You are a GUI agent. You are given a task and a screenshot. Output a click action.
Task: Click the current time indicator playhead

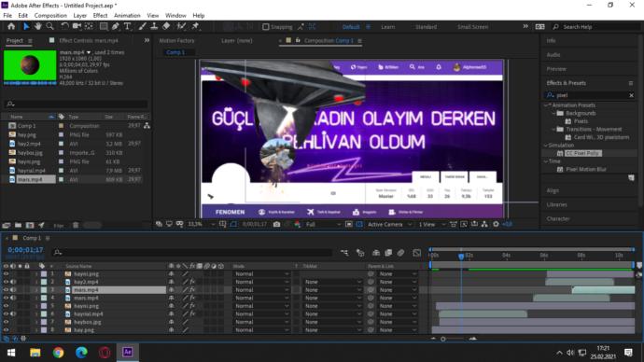click(461, 257)
